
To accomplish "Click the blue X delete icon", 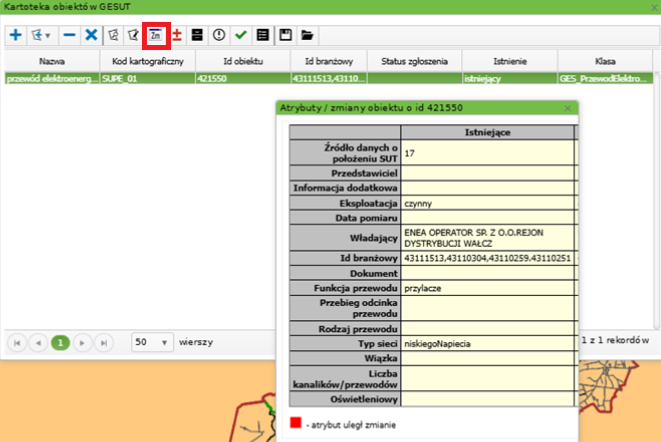I will 91,35.
